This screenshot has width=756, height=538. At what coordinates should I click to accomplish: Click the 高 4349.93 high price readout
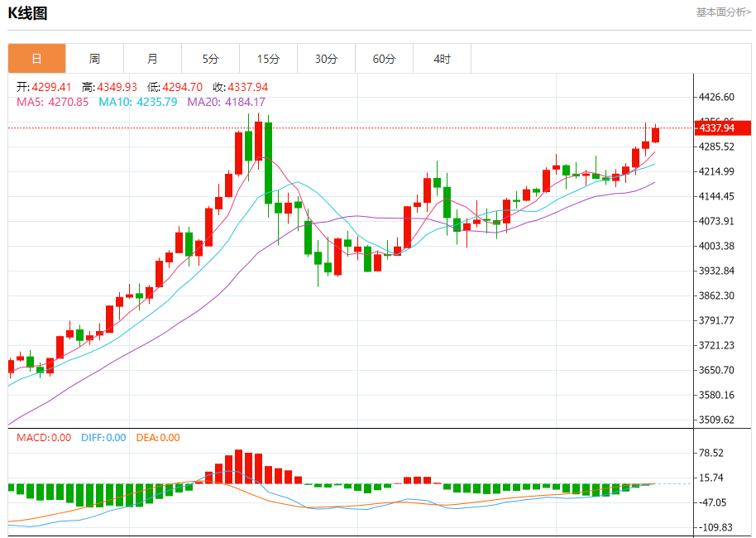click(109, 87)
